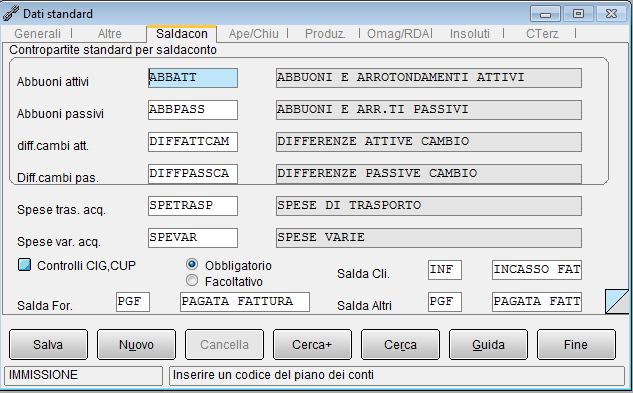The width and height of the screenshot is (633, 393).
Task: Click the Diff.cambi pas. field DIFFPASSCA
Action: (x=193, y=174)
